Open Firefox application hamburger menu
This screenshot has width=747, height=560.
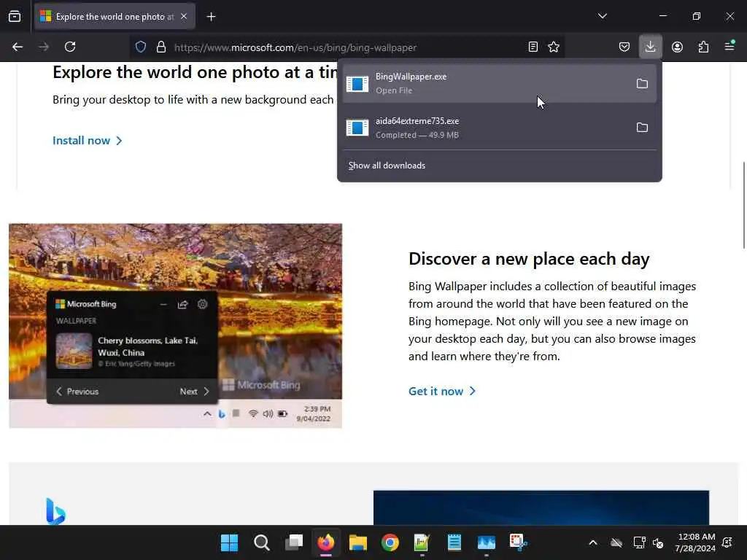[x=729, y=47]
